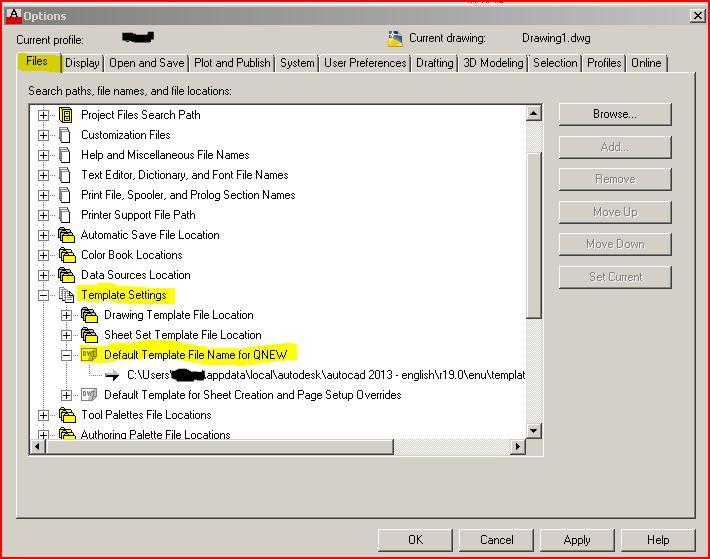Click the Apply button

(x=577, y=540)
